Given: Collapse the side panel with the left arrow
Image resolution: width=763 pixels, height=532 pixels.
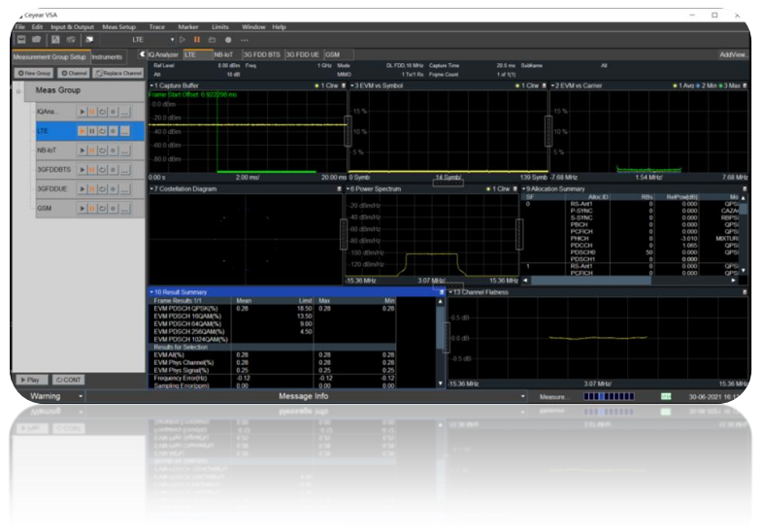Looking at the screenshot, I should coord(142,54).
